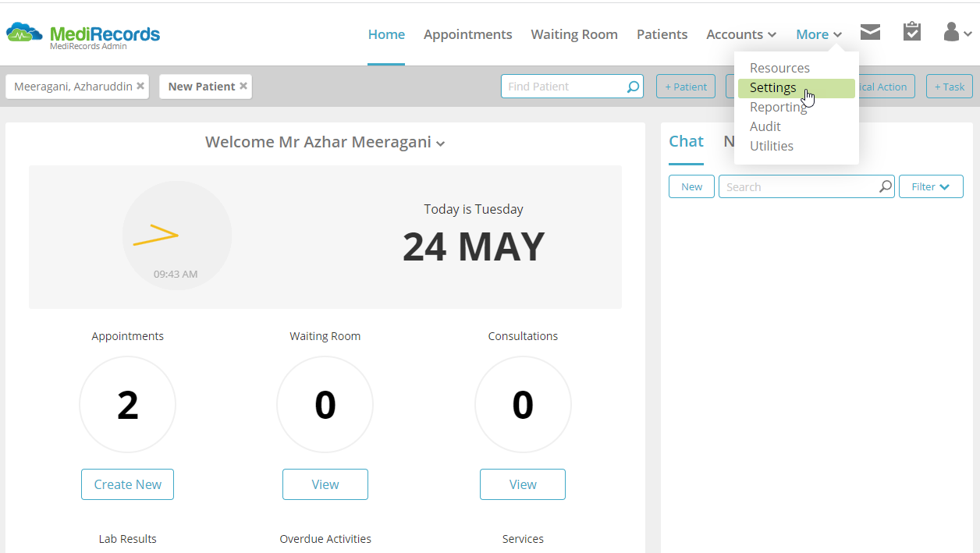980x553 pixels.
Task: Click the analog clock widget
Action: pyautogui.click(x=177, y=236)
